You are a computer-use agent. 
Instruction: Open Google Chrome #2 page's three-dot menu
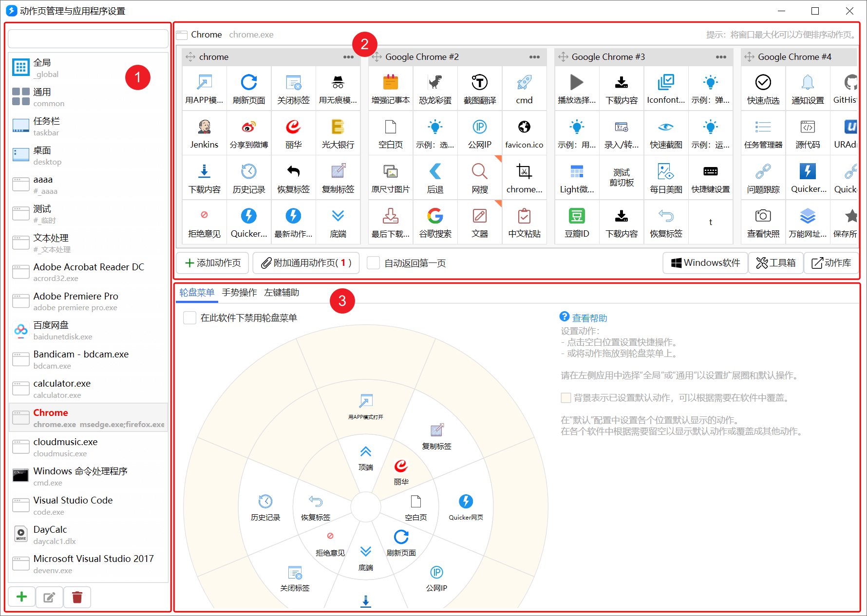[534, 57]
